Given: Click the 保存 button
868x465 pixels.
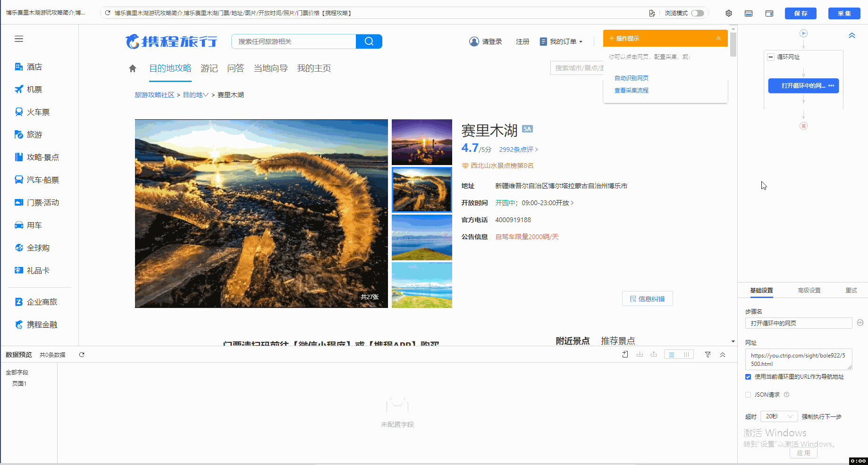Looking at the screenshot, I should pyautogui.click(x=801, y=13).
